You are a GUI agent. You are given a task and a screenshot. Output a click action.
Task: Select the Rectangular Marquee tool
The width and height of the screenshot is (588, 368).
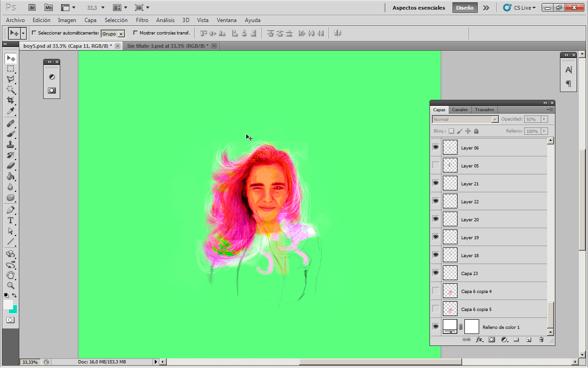pyautogui.click(x=11, y=69)
